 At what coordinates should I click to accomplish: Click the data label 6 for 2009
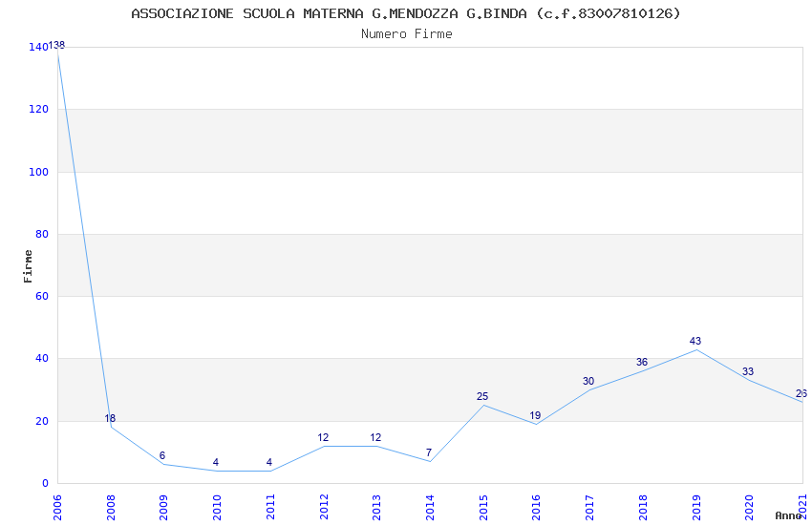[x=162, y=455]
